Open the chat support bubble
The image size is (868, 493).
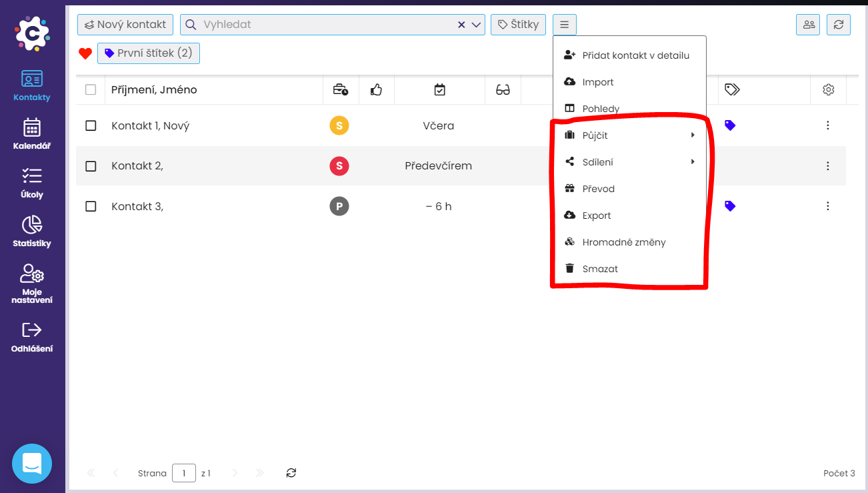pyautogui.click(x=32, y=463)
